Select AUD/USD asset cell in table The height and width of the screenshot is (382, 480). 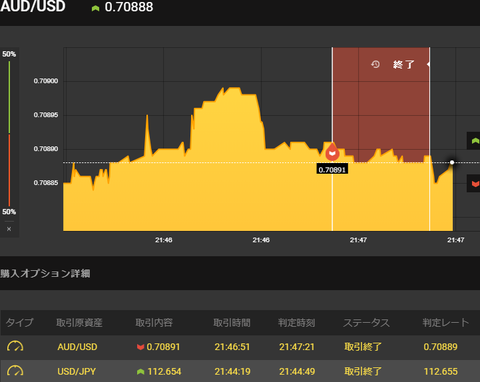(x=77, y=347)
